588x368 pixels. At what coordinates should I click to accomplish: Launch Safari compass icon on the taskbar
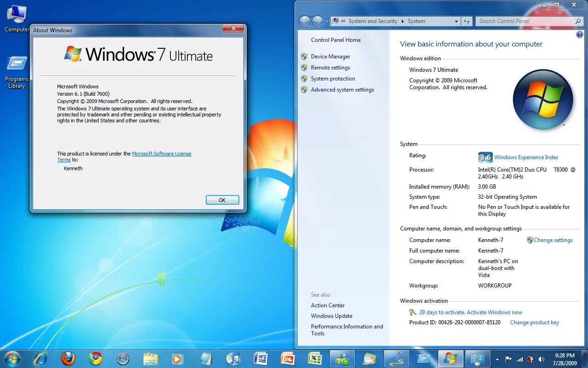coord(123,358)
